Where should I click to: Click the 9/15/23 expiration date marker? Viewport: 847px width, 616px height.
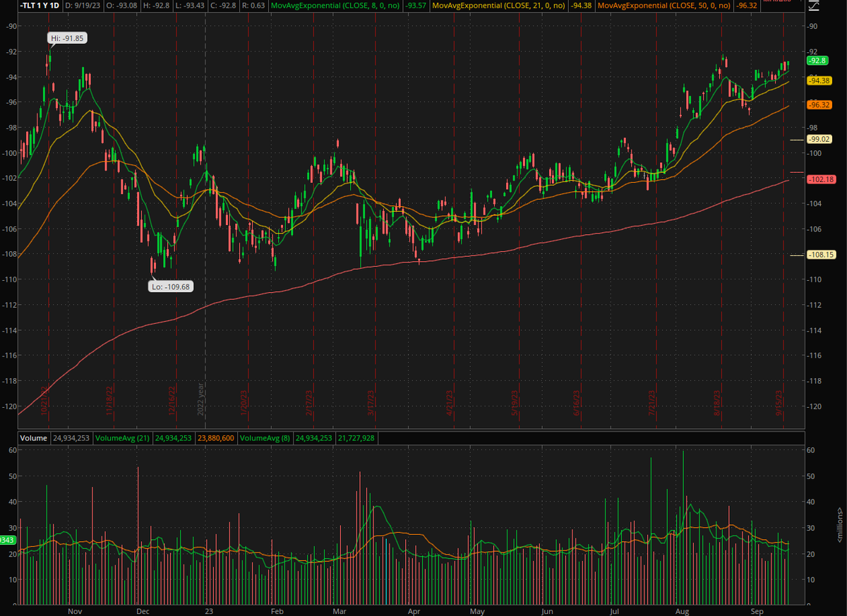coord(779,403)
